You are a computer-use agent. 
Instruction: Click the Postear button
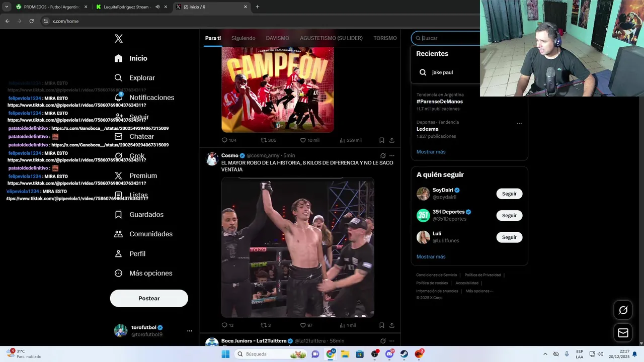pos(149,299)
